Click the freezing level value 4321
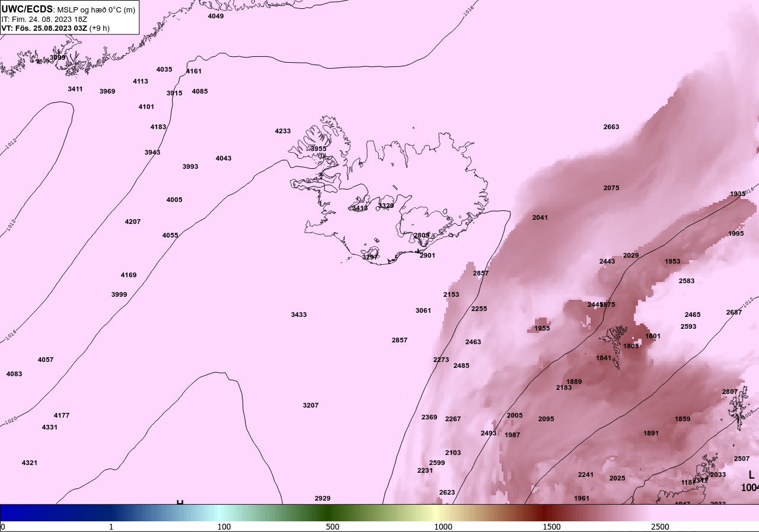759x532 pixels. tap(30, 463)
